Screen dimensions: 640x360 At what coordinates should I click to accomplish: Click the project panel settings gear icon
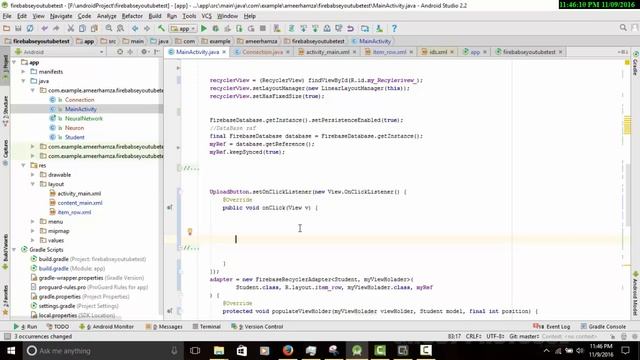coord(144,52)
